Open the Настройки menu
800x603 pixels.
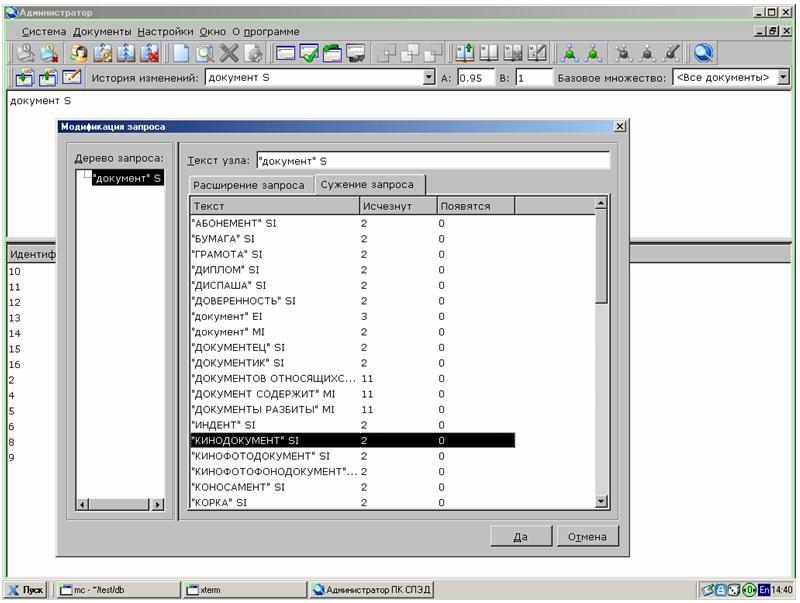(x=165, y=31)
